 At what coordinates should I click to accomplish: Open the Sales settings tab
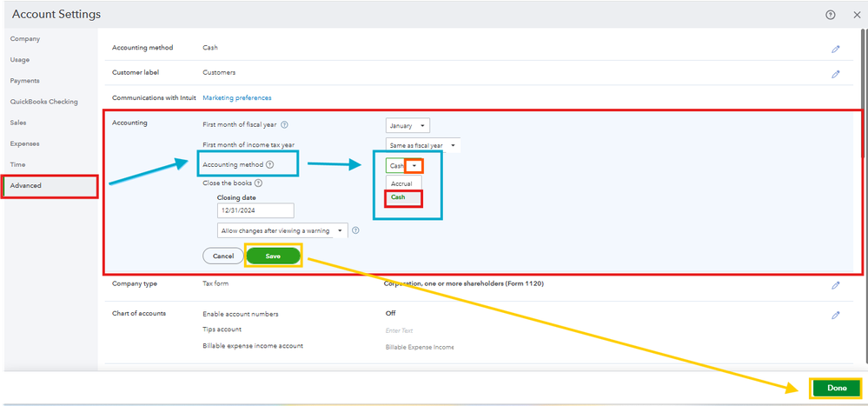click(x=17, y=123)
